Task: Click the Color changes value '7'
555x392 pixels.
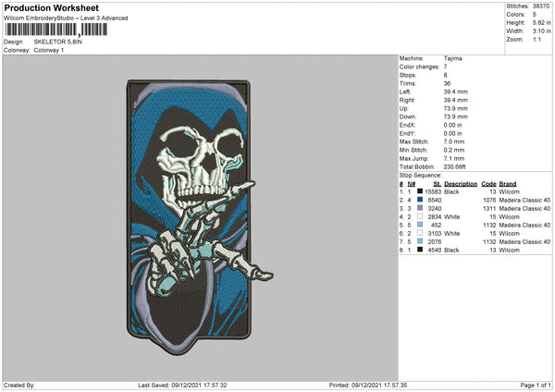Action: tap(445, 67)
